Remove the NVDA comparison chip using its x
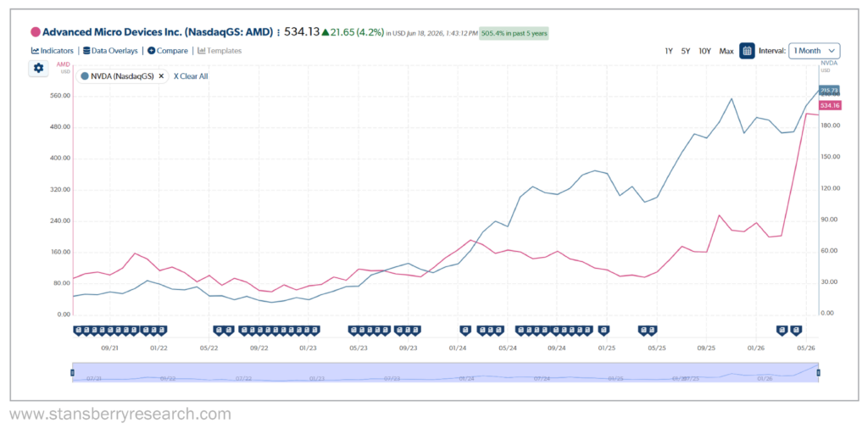The height and width of the screenshot is (429, 868). coord(161,76)
